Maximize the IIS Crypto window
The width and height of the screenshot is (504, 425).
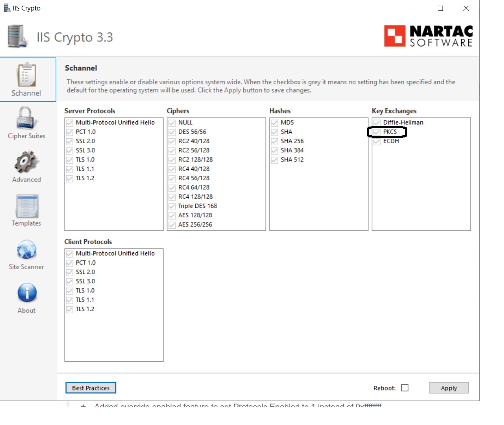click(440, 8)
